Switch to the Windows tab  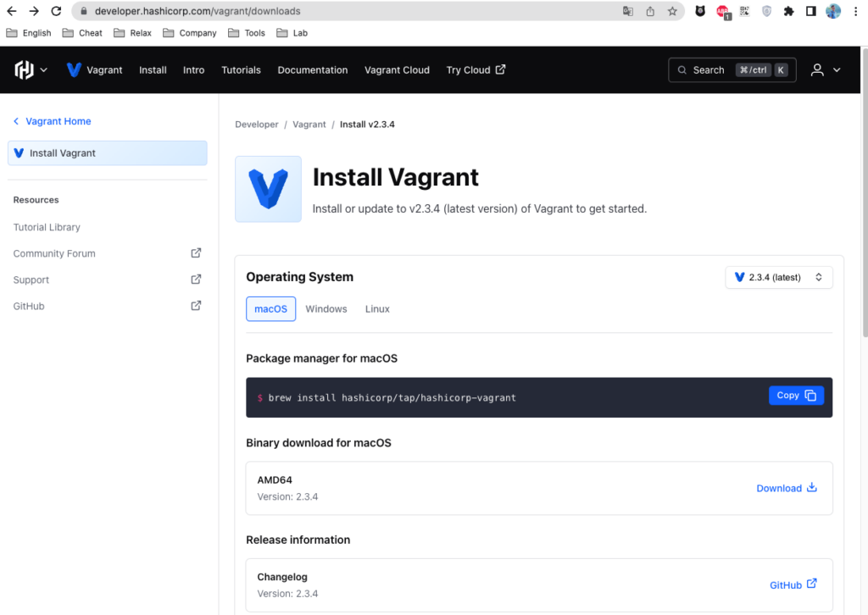coord(326,308)
